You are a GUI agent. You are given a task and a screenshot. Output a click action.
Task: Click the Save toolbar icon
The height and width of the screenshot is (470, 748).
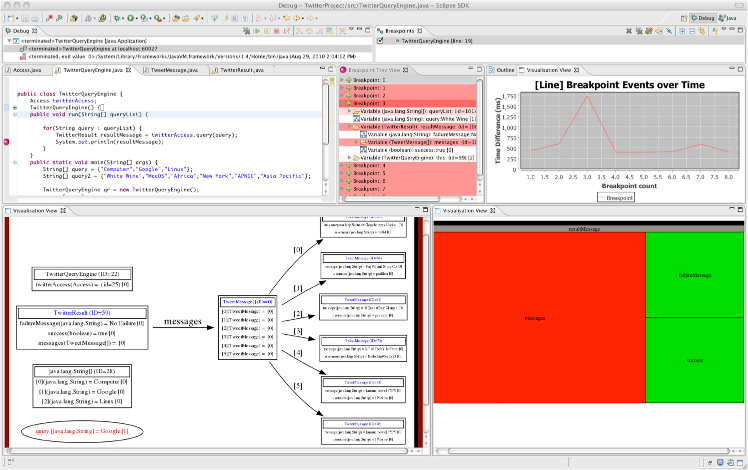coord(25,18)
